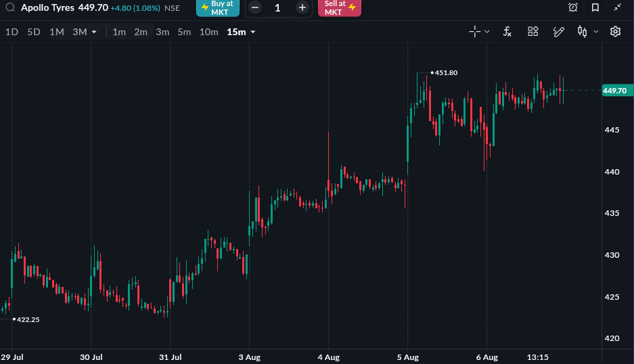
Task: Expand crosshair cursor options chevron
Action: coord(486,32)
